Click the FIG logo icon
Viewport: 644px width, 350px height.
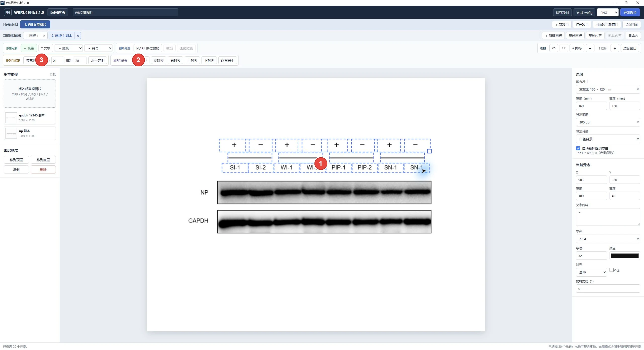(x=8, y=12)
